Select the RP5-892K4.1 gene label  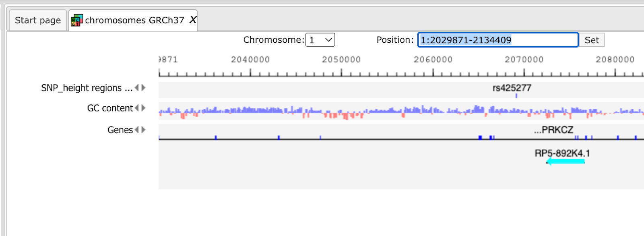point(562,153)
